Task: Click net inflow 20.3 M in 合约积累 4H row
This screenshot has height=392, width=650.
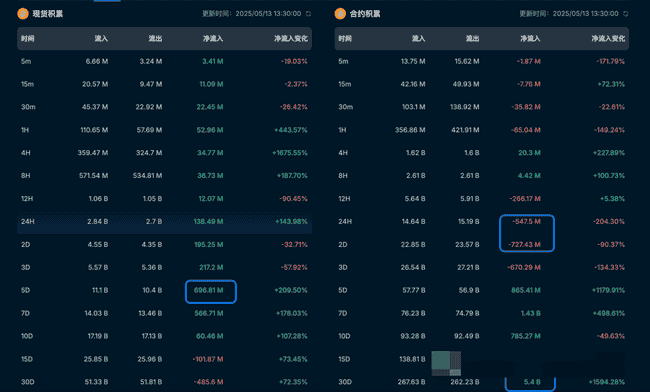Action: (x=529, y=153)
